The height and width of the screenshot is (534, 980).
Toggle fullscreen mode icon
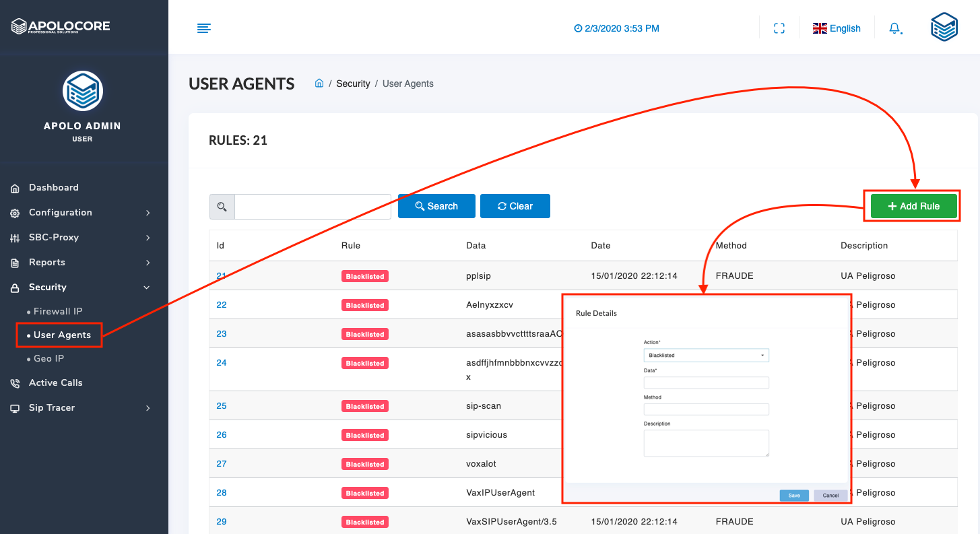tap(779, 28)
